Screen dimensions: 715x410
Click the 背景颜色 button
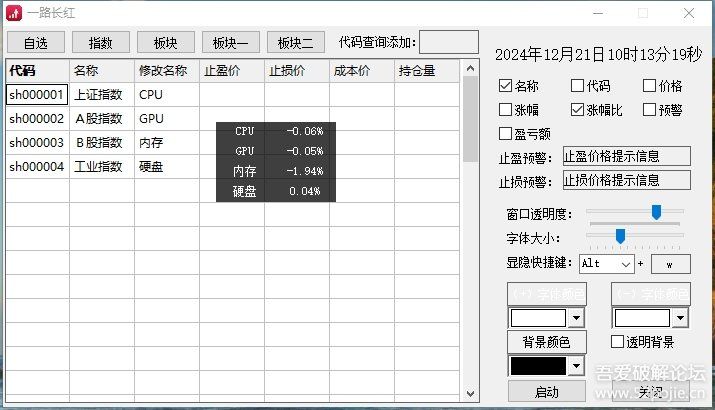(546, 342)
